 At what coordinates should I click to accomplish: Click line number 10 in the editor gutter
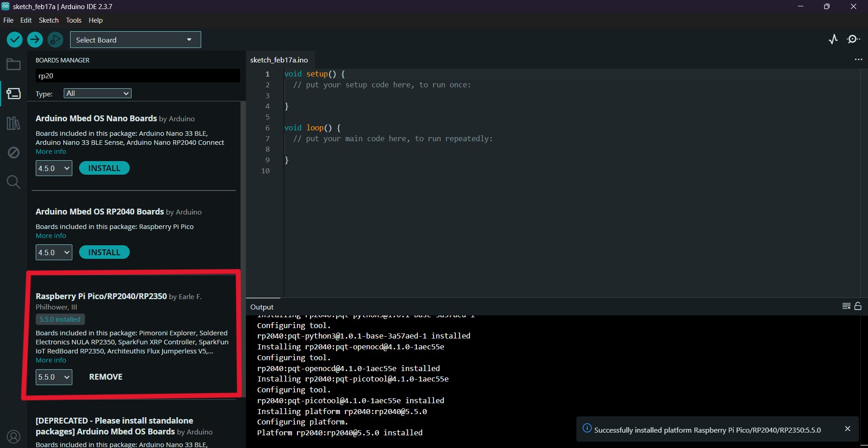(265, 171)
